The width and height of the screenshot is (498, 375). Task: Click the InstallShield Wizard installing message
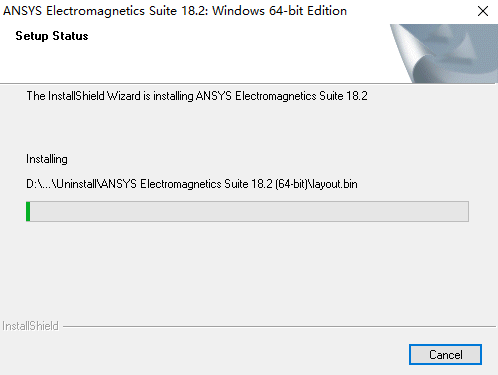coord(197,96)
